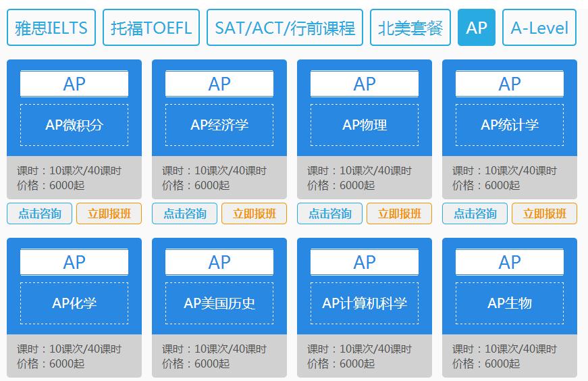Click the white AP label above AP化学
Screen dimensions: 588x381
pyautogui.click(x=74, y=262)
